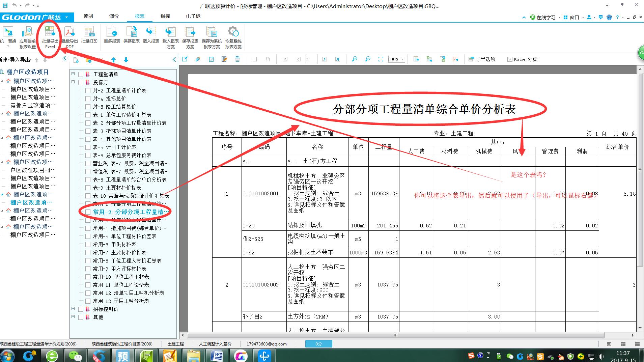Screen dimensions: 644x362
Task: Go to the first page icon
Action: point(285,59)
